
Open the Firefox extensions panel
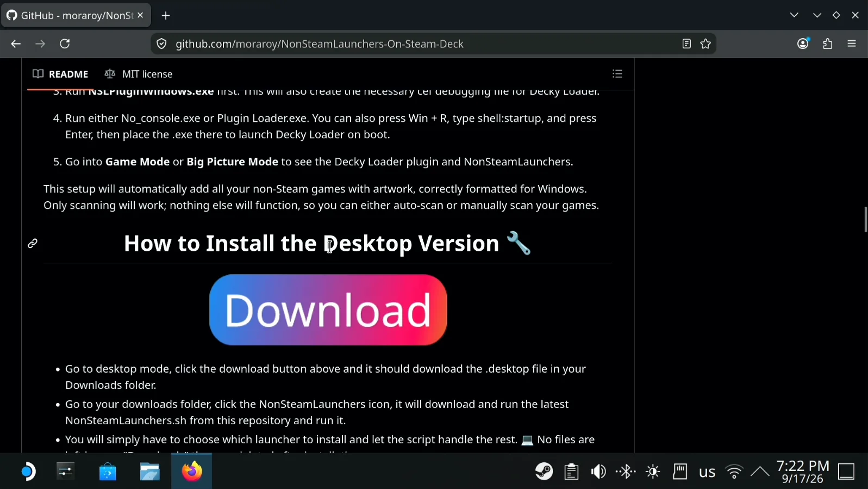[828, 44]
